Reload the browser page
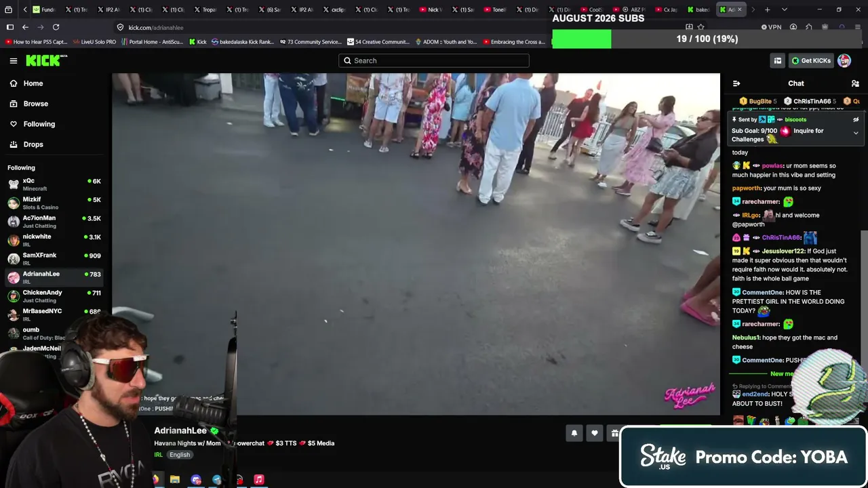Viewport: 868px width, 488px height. point(56,27)
